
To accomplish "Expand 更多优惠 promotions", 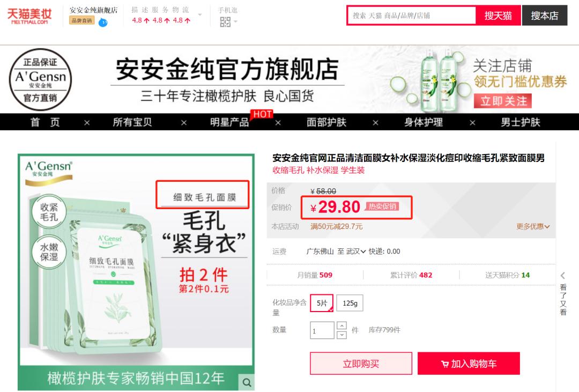I will (533, 226).
